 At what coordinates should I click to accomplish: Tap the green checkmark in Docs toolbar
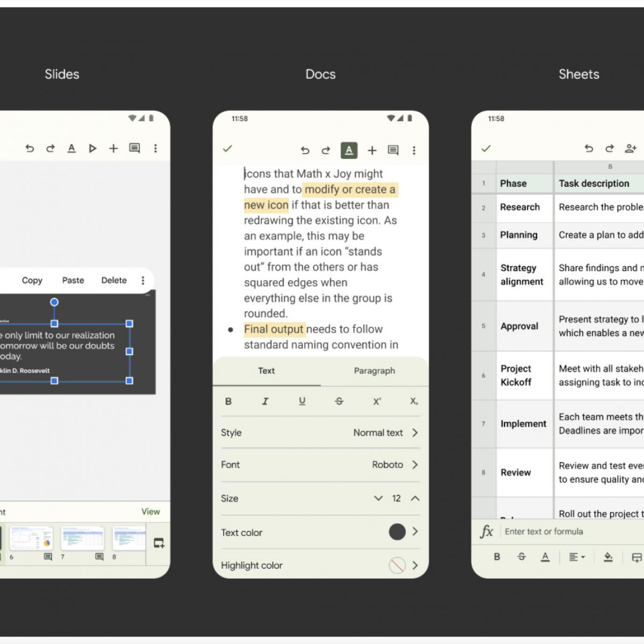tap(228, 149)
